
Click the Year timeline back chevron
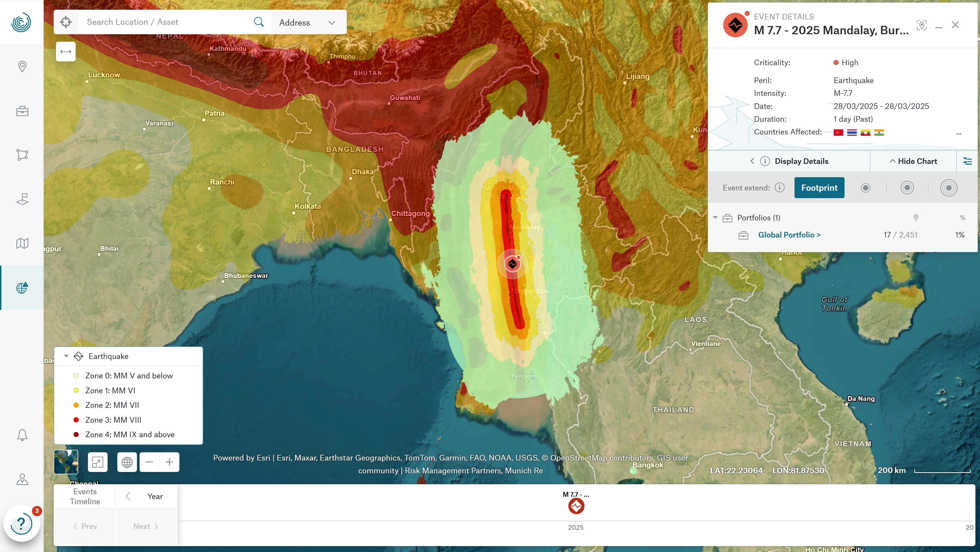click(128, 497)
